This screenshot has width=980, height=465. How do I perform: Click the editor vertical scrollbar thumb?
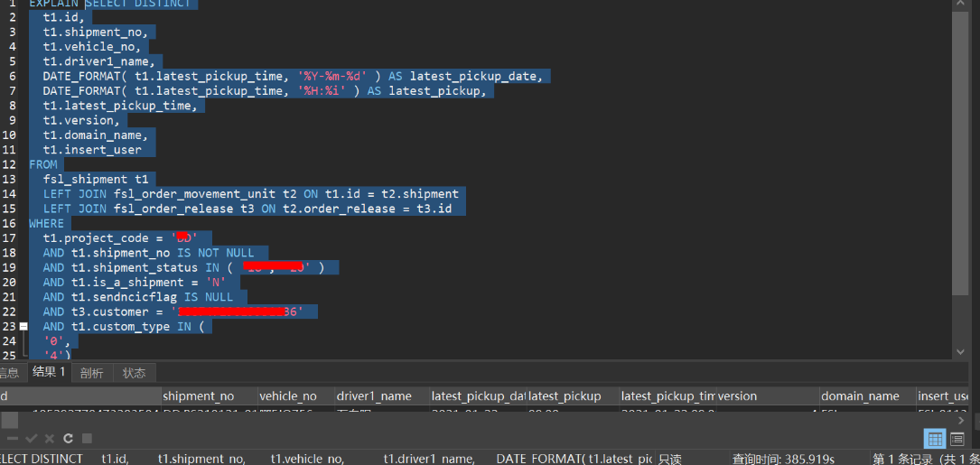[x=959, y=153]
